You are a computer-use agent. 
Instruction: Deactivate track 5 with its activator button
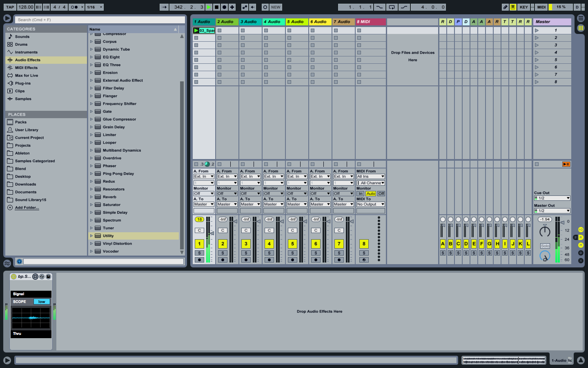point(292,244)
